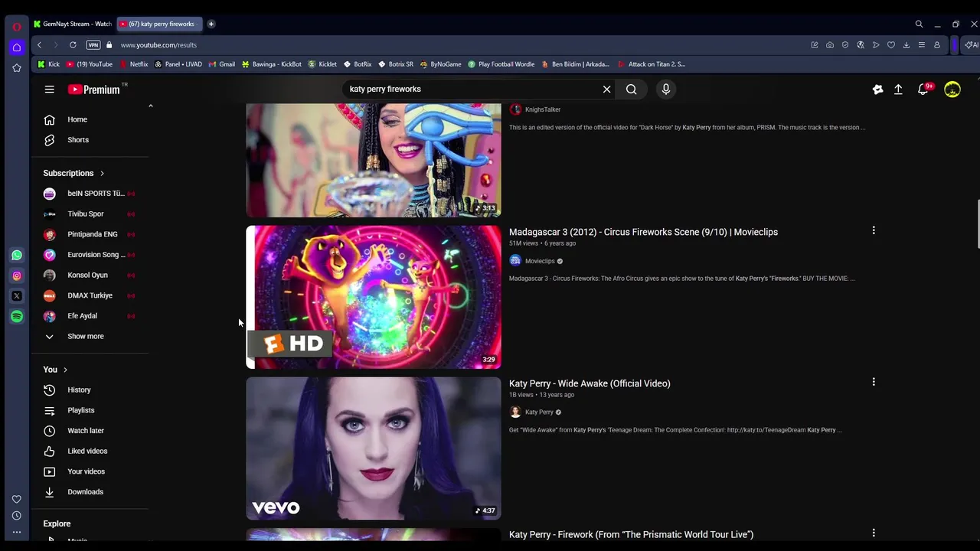Open Movieclips channel link

(x=540, y=261)
